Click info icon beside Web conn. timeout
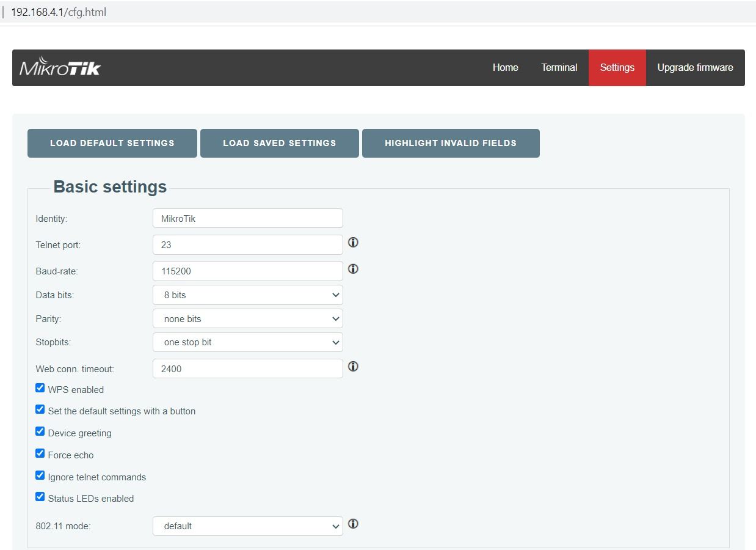756x550 pixels. click(353, 367)
